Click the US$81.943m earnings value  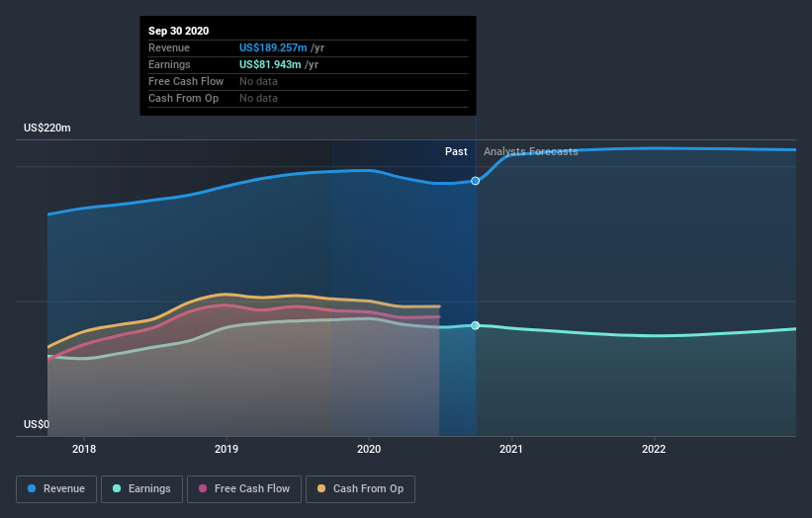(270, 64)
